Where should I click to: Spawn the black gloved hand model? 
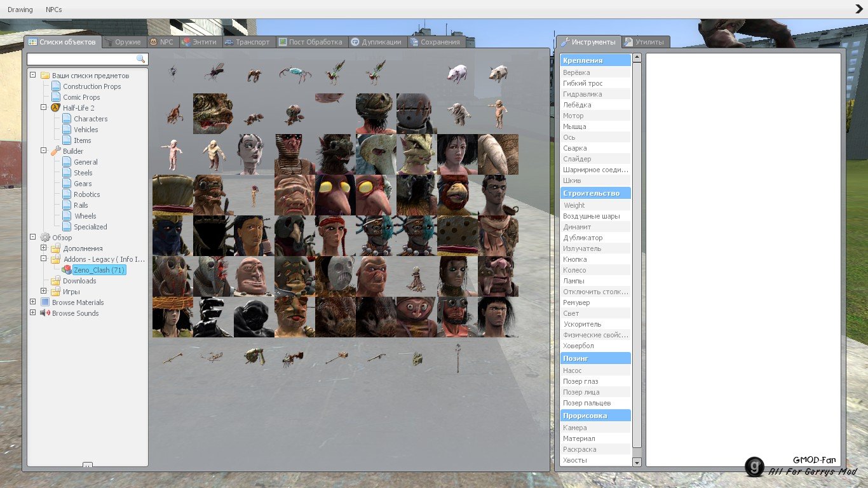214,317
